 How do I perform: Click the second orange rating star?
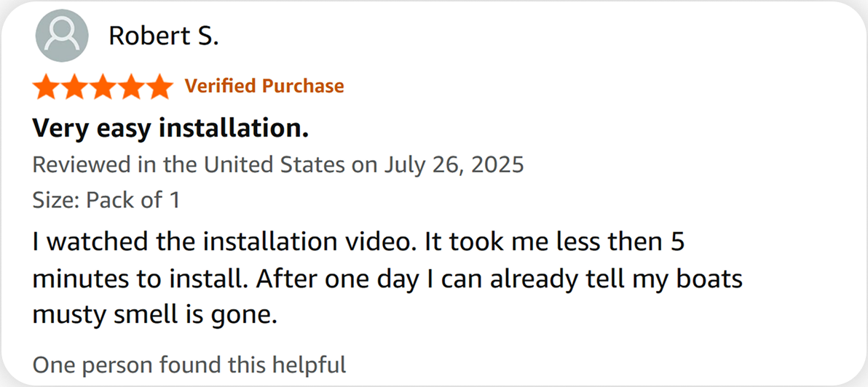(75, 87)
